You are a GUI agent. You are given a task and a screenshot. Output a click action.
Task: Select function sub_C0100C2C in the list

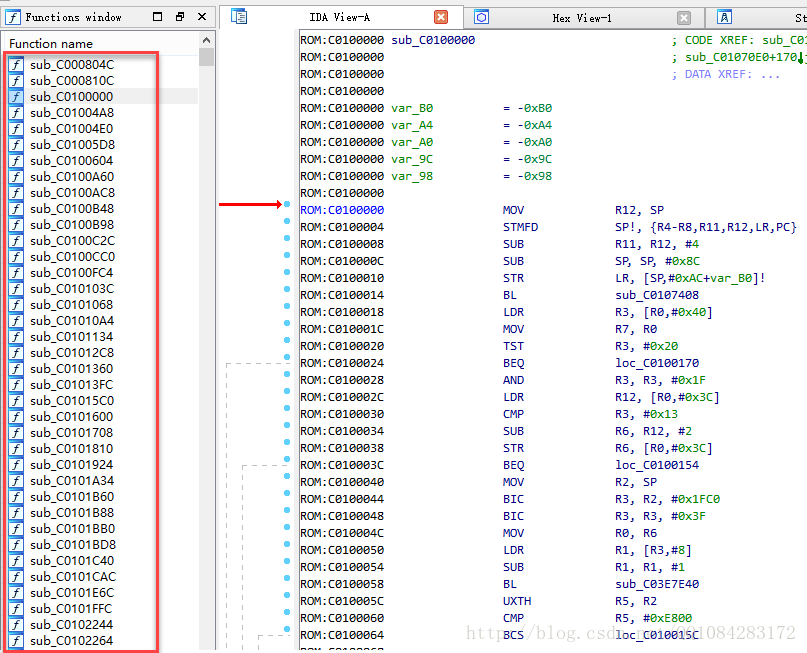click(72, 240)
